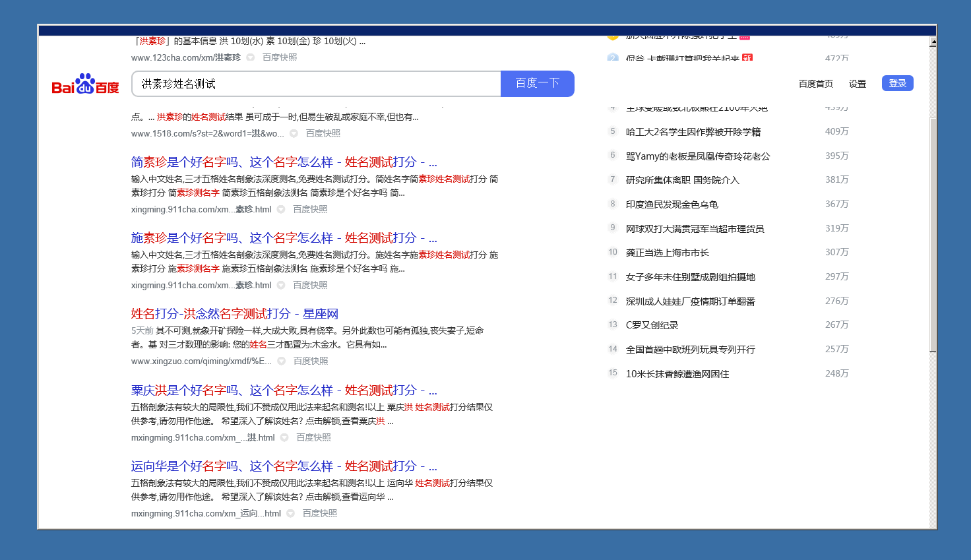Image resolution: width=971 pixels, height=560 pixels.
Task: Open hot search 龚正当选上海市市长
Action: tap(667, 253)
